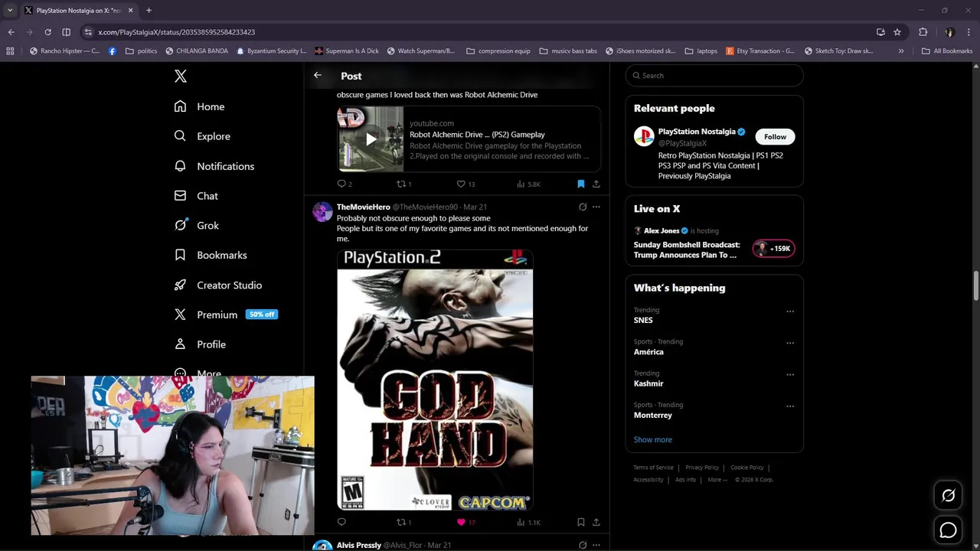Open the floating messages button
Image resolution: width=980 pixels, height=551 pixels.
tap(948, 530)
